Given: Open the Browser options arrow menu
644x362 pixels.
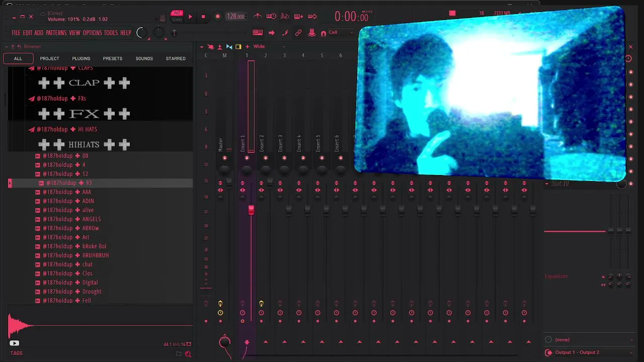Looking at the screenshot, I should click(x=7, y=46).
